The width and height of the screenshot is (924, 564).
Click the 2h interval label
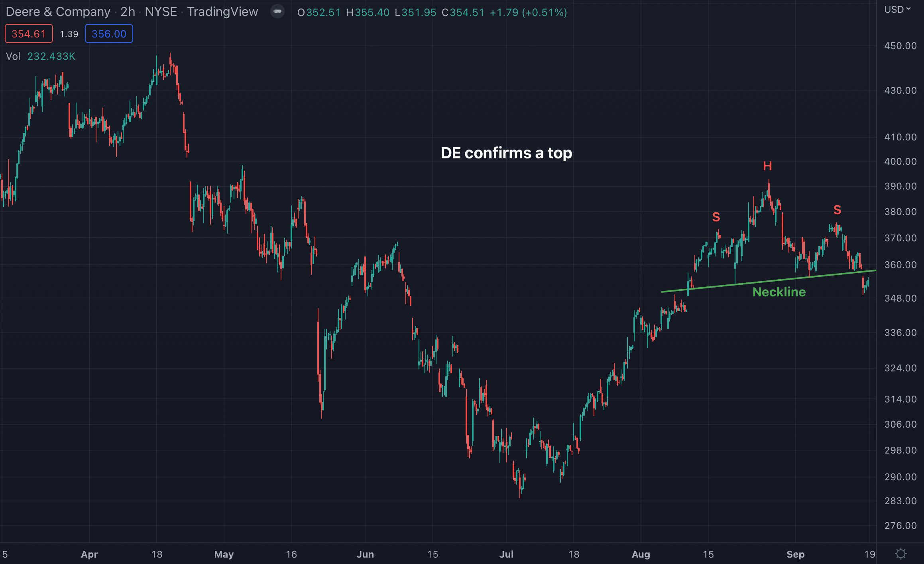128,12
